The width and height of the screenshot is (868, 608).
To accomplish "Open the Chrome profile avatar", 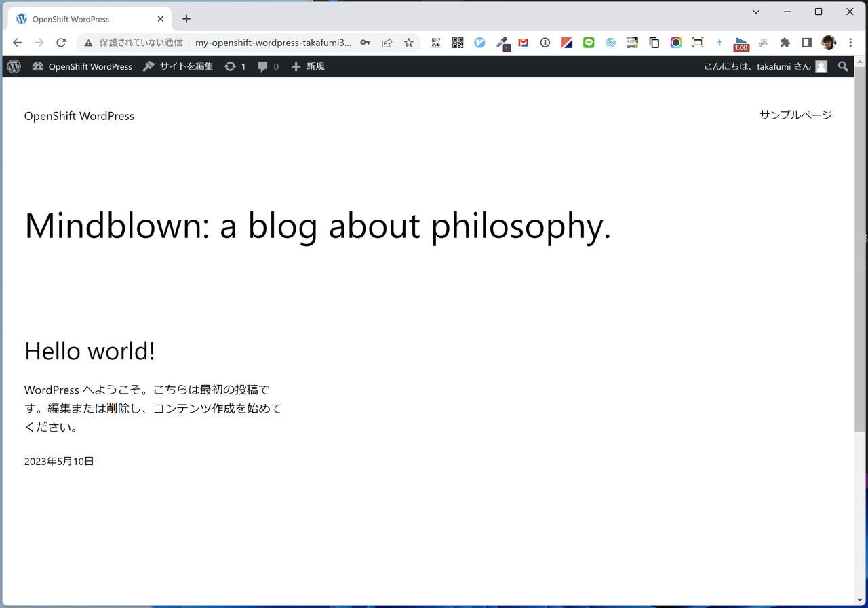I will pos(829,43).
